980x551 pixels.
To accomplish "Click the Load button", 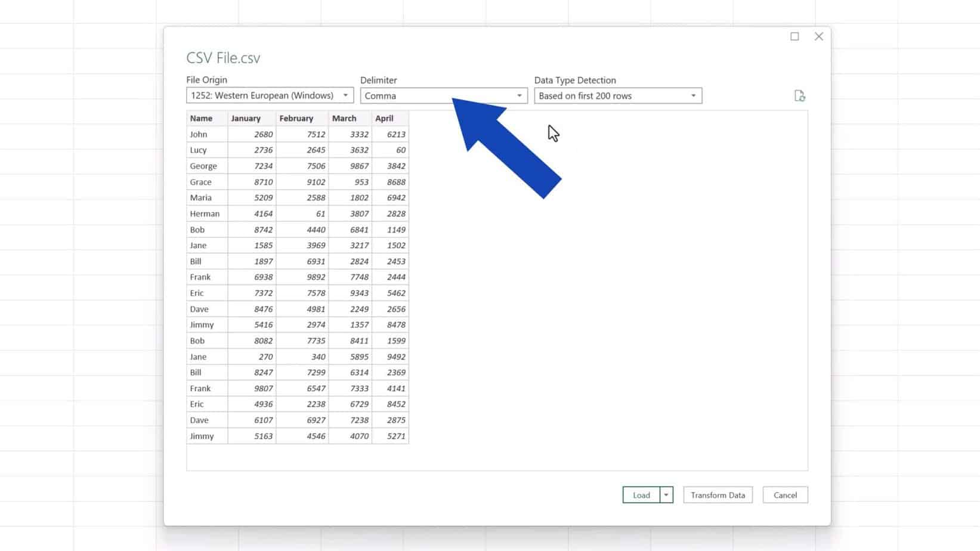I will click(641, 495).
